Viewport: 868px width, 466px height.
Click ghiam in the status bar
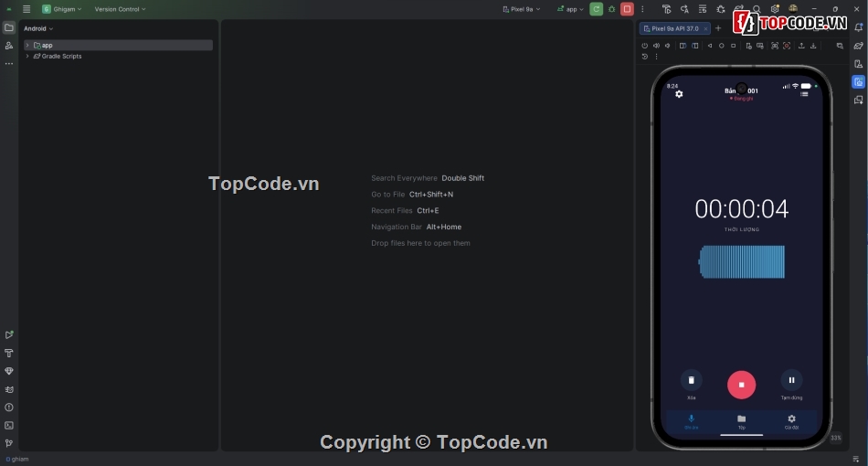point(17,459)
